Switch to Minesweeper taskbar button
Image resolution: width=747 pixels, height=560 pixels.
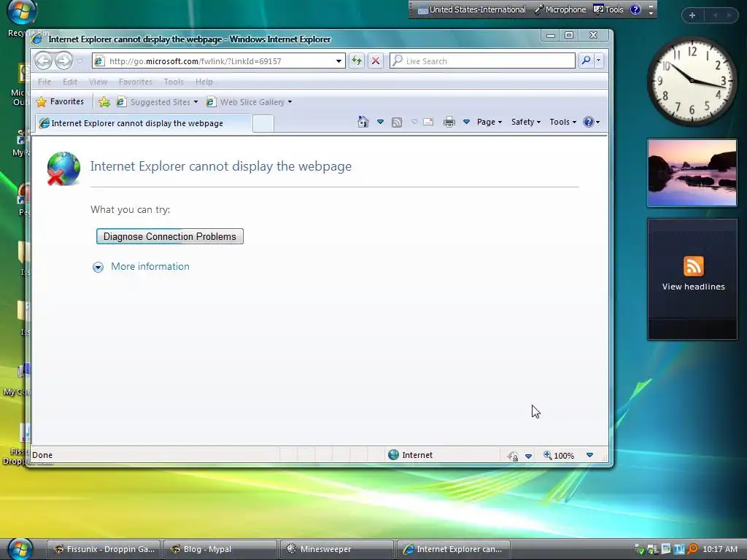(337, 549)
